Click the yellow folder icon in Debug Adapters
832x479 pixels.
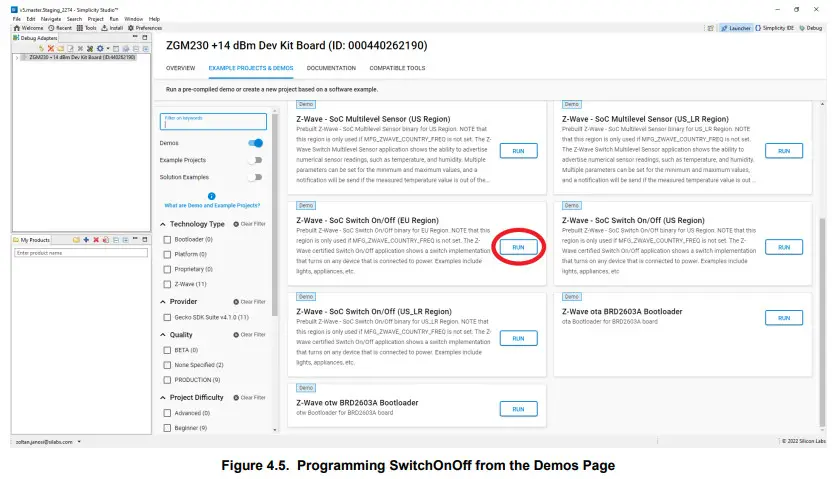coord(60,48)
